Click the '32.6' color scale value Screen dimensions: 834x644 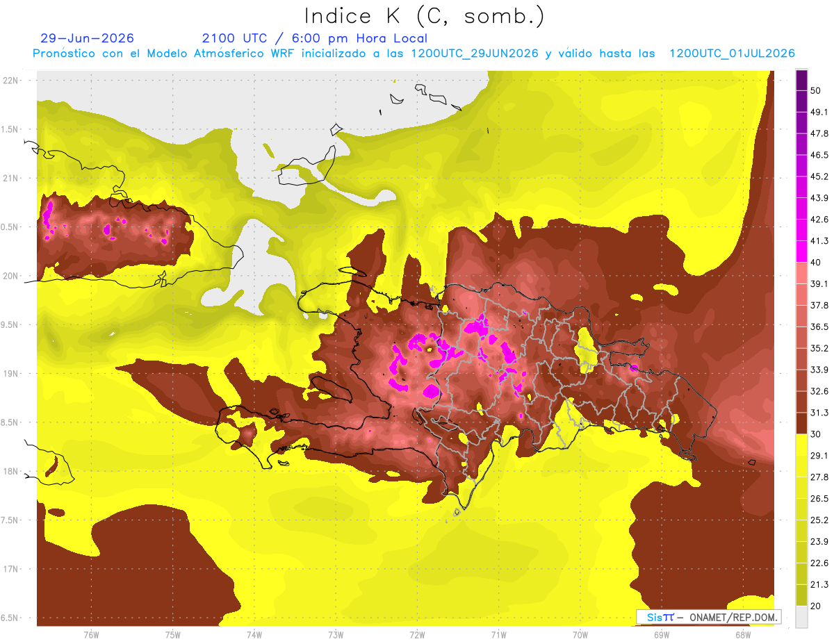click(x=819, y=391)
